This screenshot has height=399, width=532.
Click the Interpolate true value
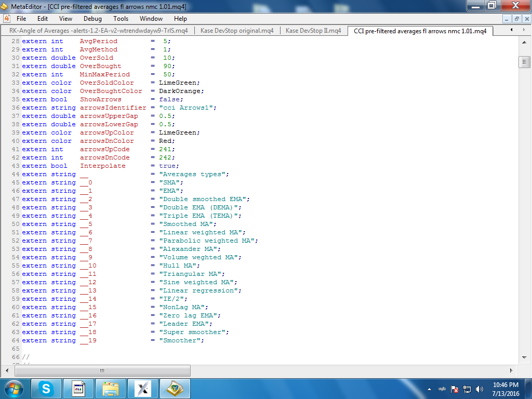point(167,166)
